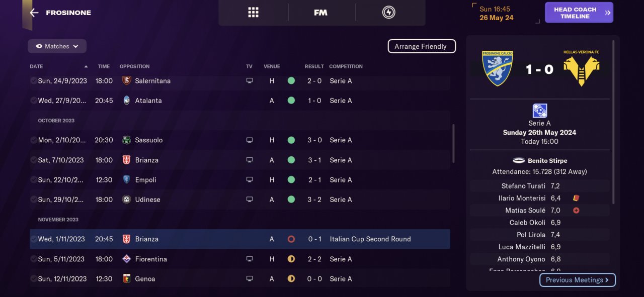Click the fixtures list scrollbar
The height and width of the screenshot is (297, 644).
tap(453, 143)
